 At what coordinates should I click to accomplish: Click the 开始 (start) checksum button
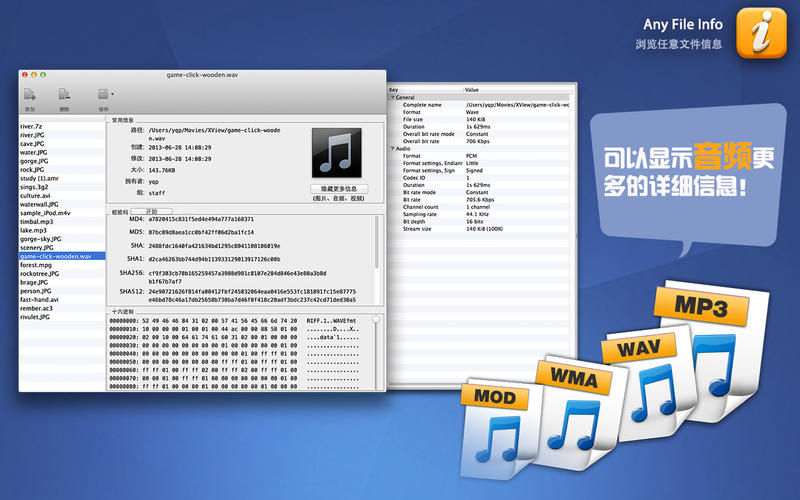(152, 211)
